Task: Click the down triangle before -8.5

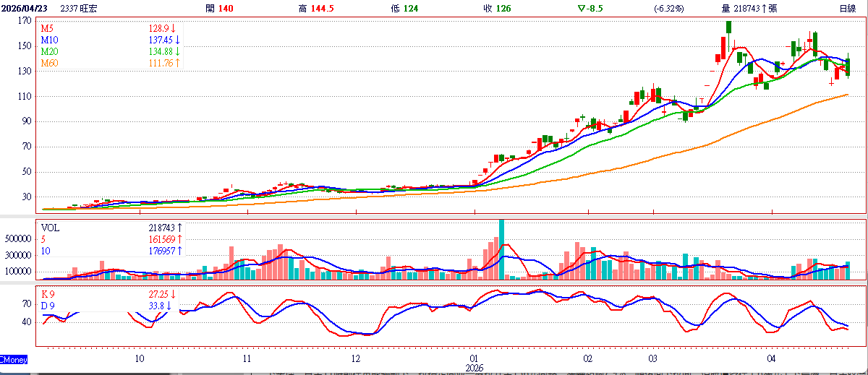Action: pos(581,9)
